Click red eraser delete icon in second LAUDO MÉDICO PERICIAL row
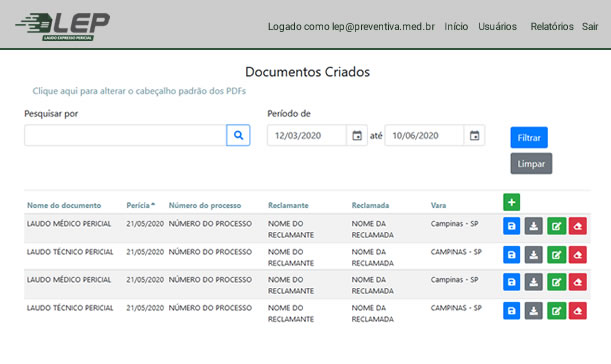This screenshot has width=611, height=364. (577, 282)
